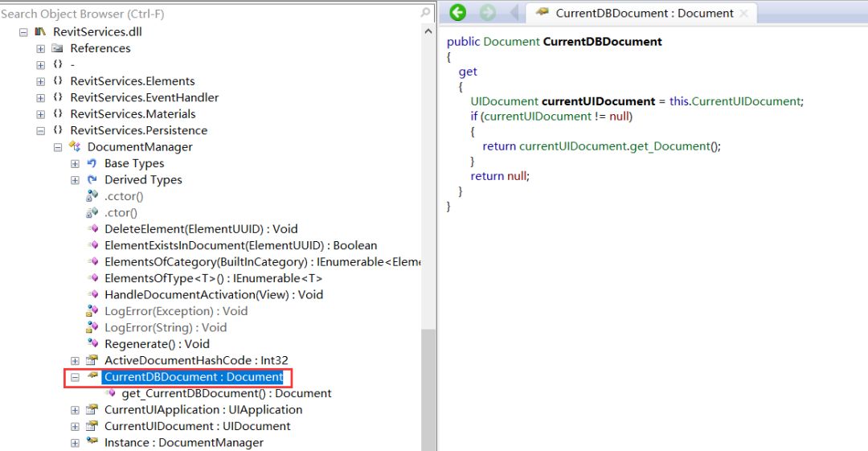
Task: Focus the Search Object Browser field
Action: (211, 14)
